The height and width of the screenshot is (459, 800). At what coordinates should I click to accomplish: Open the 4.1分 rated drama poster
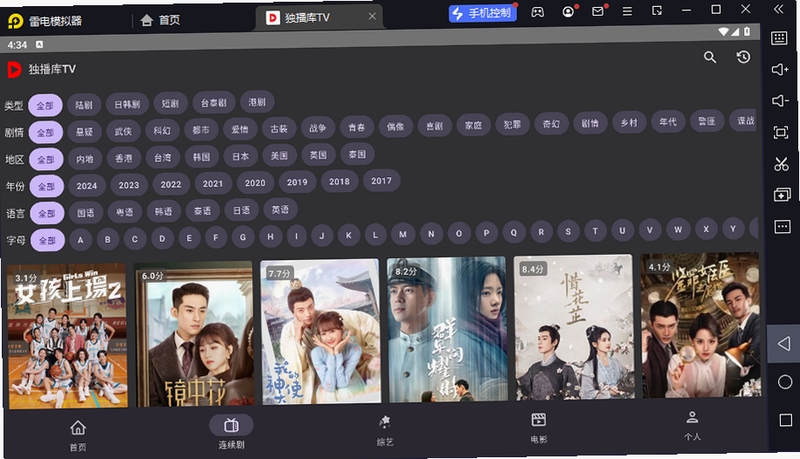[701, 325]
